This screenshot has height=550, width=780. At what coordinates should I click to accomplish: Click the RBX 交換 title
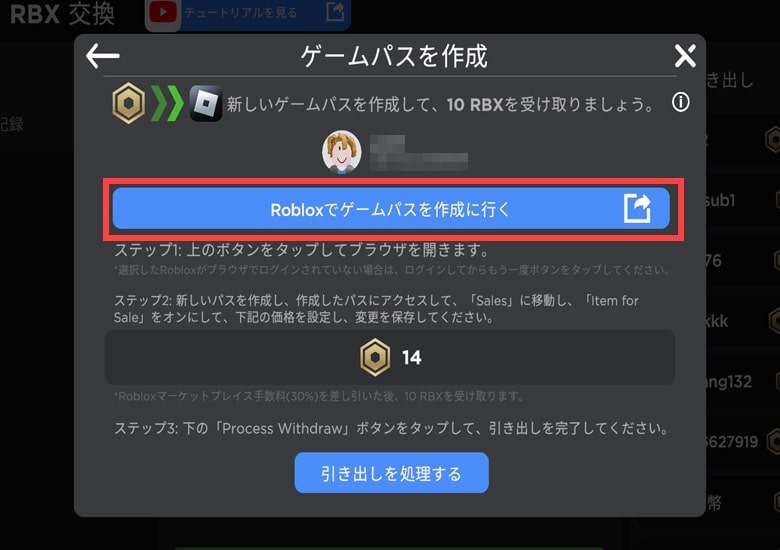pos(63,14)
